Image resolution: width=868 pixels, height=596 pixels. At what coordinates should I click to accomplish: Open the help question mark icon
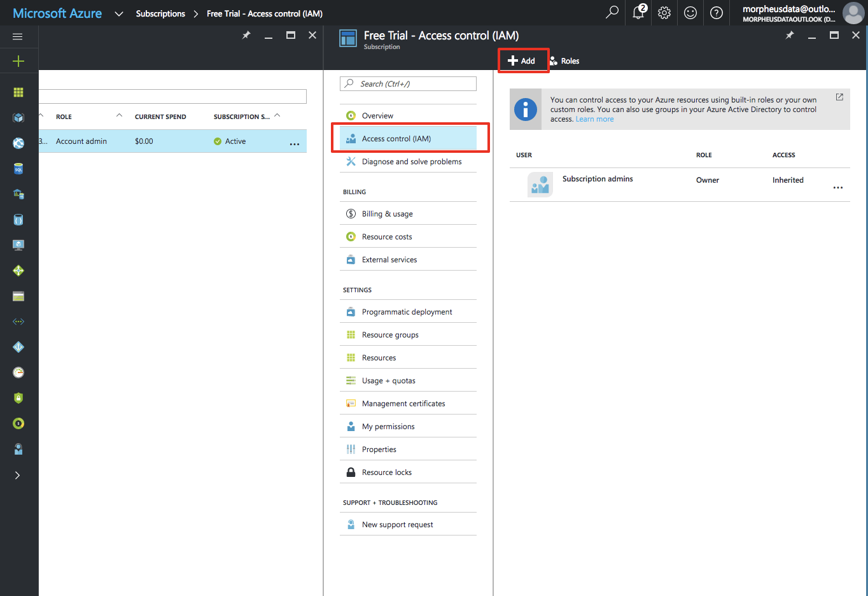[717, 13]
